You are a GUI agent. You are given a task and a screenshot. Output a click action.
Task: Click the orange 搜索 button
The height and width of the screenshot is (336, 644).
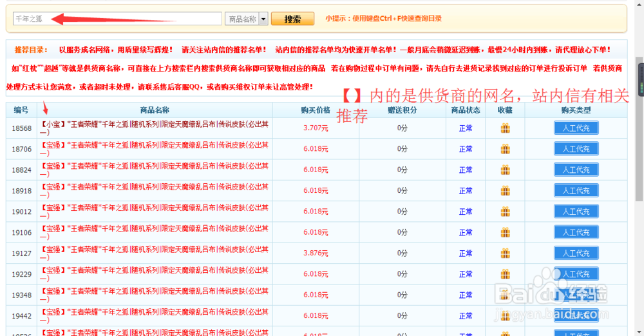[x=292, y=19]
